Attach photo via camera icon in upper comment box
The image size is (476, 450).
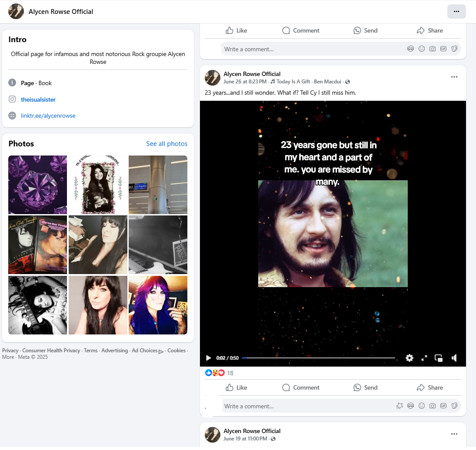pos(432,49)
